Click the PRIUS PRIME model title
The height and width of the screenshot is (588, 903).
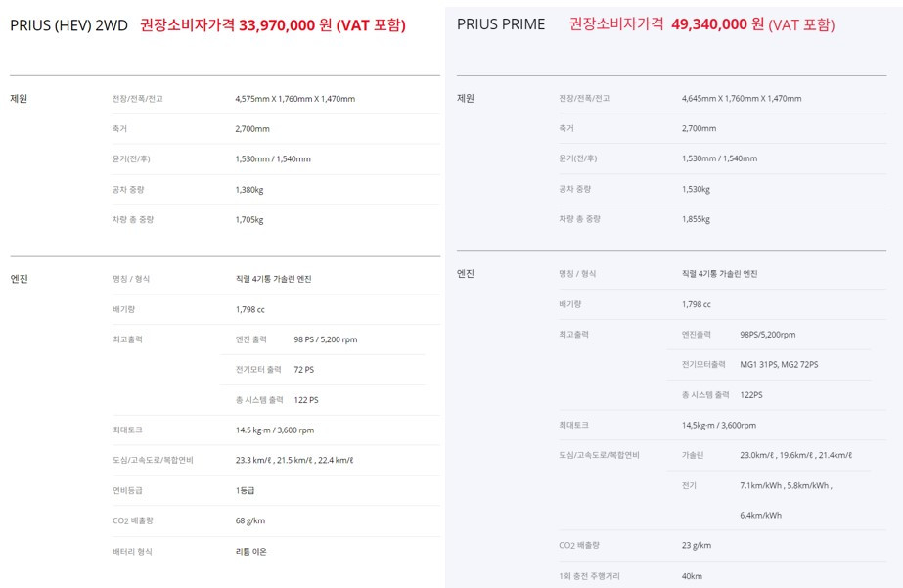501,24
